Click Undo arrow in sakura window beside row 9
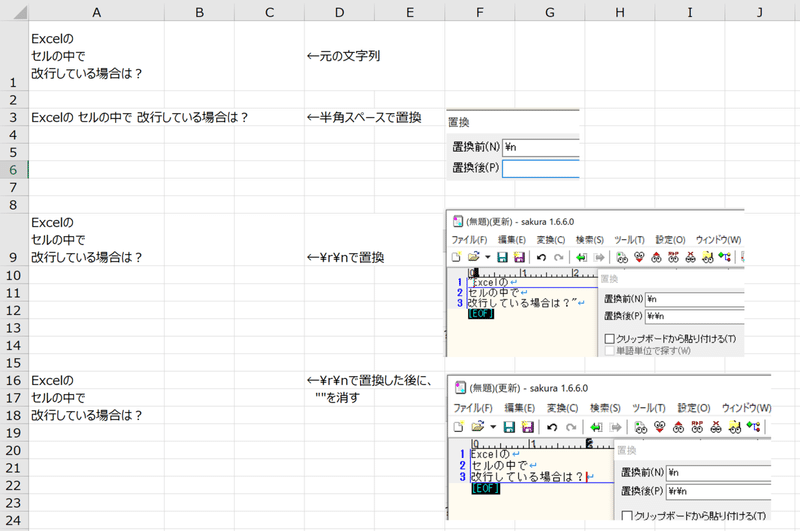 coord(541,257)
